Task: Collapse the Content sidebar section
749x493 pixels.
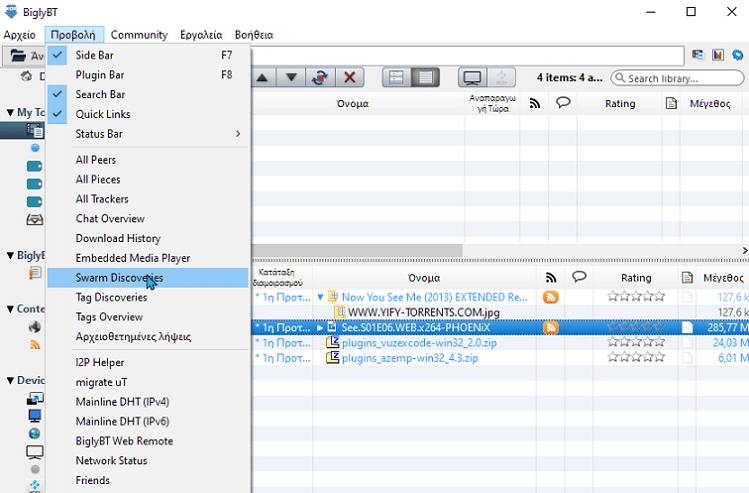Action: pos(10,309)
